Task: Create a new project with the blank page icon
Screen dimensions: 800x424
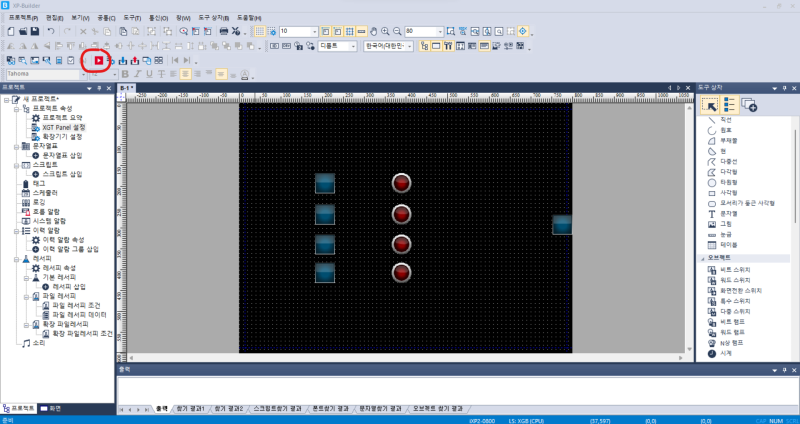Action: 11,31
